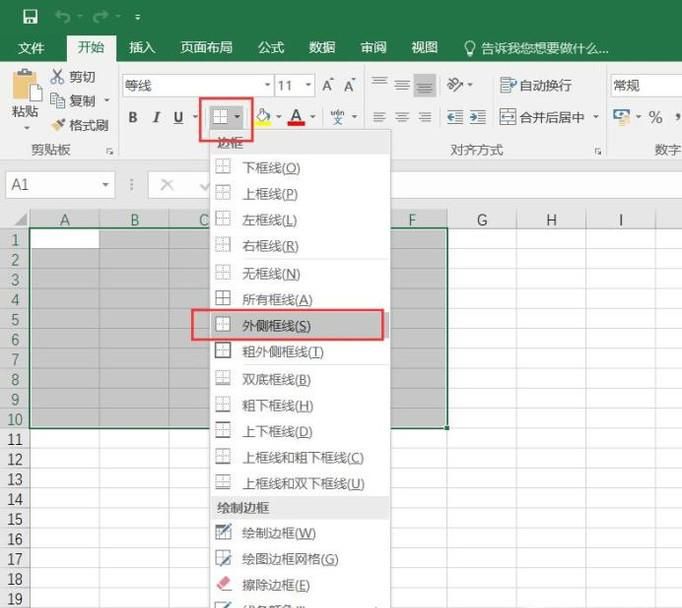The height and width of the screenshot is (608, 682).
Task: Choose 无框线(N) menu entry
Action: tap(299, 273)
